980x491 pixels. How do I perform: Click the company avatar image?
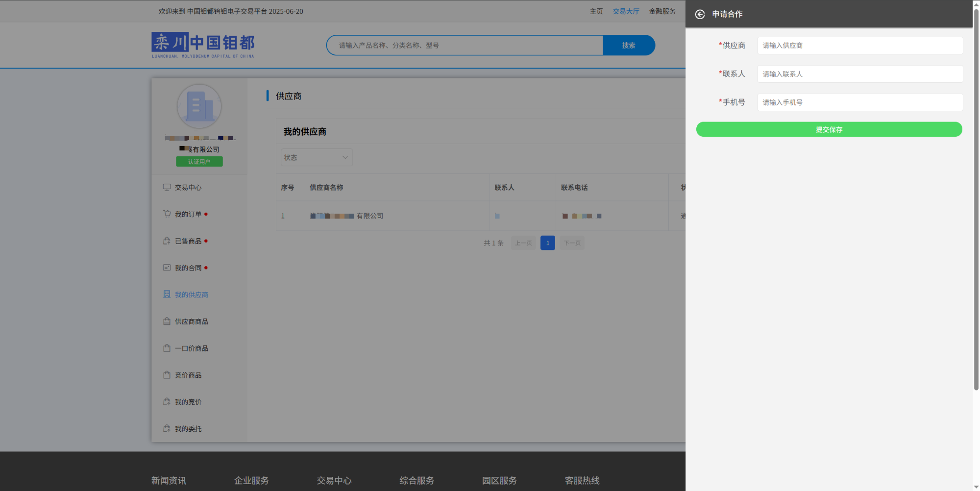coord(199,106)
